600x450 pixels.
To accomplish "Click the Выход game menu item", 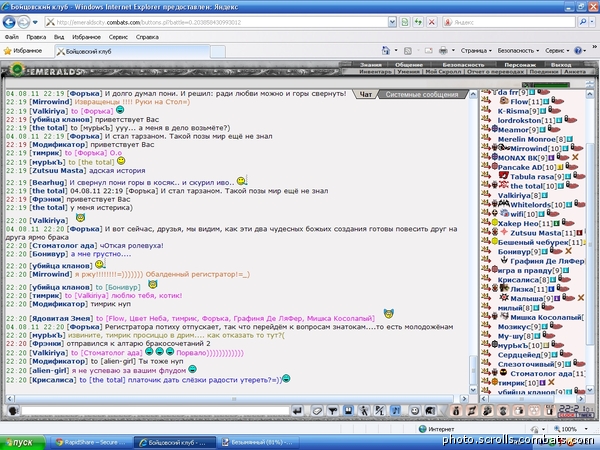I will pos(561,65).
